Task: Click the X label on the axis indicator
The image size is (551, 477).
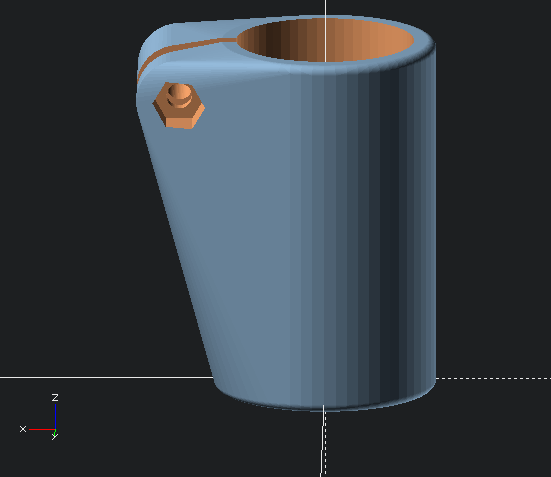Action: coord(23,429)
